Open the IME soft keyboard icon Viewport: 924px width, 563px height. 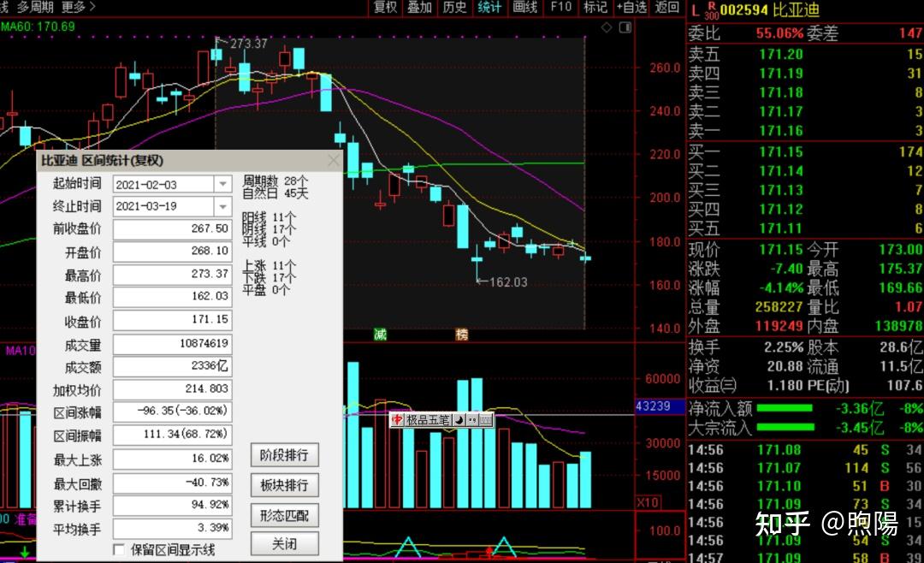[x=486, y=420]
